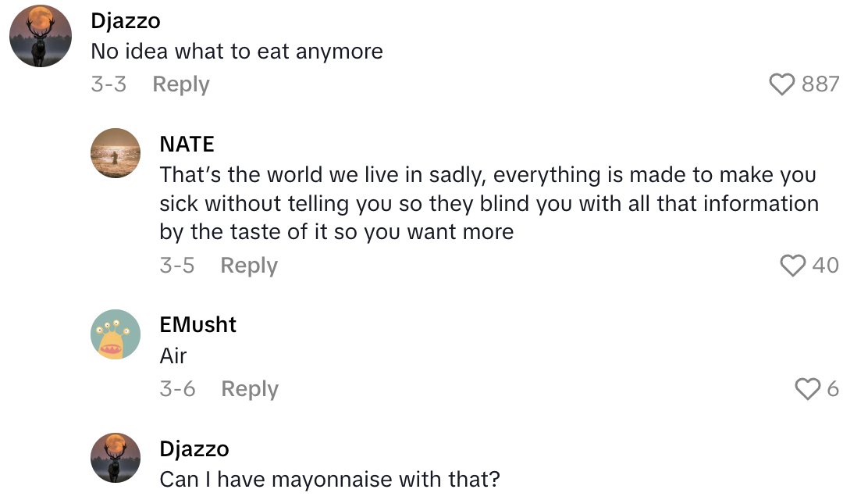This screenshot has height=500, width=868.
Task: Tap EMusht's 'Air' comment text
Action: tap(173, 356)
